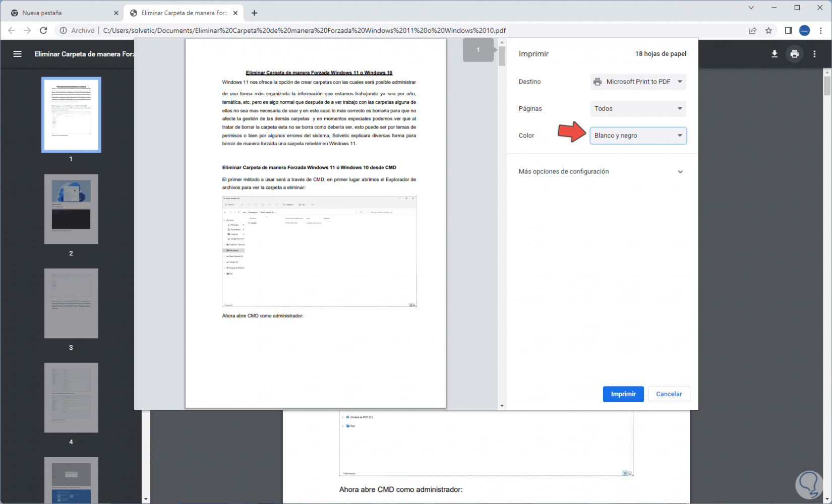Click the print preview scroll down arrow

click(502, 406)
